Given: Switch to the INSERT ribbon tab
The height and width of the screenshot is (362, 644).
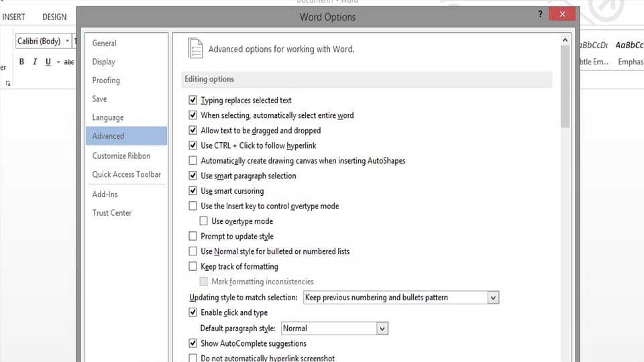Looking at the screenshot, I should click(13, 17).
